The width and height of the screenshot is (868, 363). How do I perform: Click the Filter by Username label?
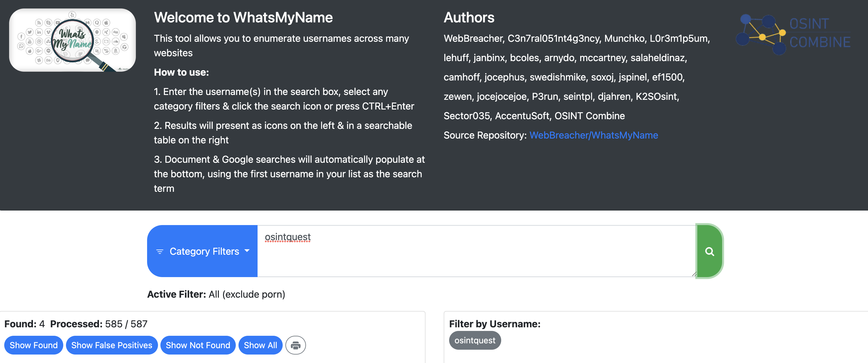click(495, 324)
